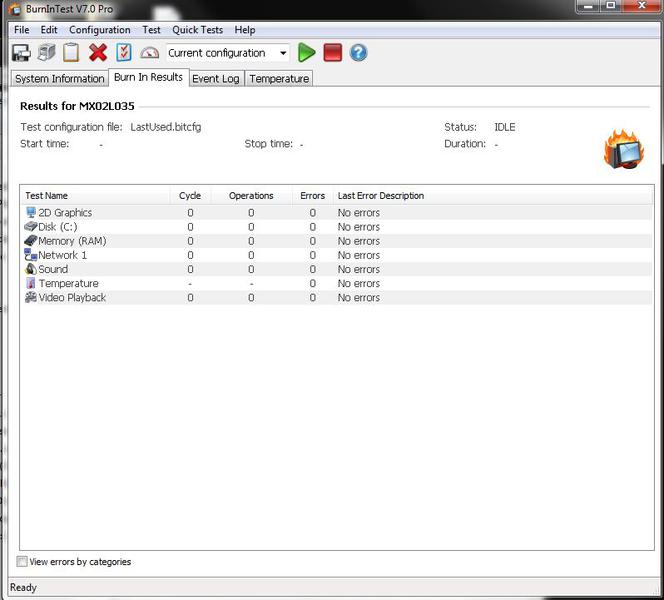Switch to System Information tab
This screenshot has height=600, width=664.
59,79
